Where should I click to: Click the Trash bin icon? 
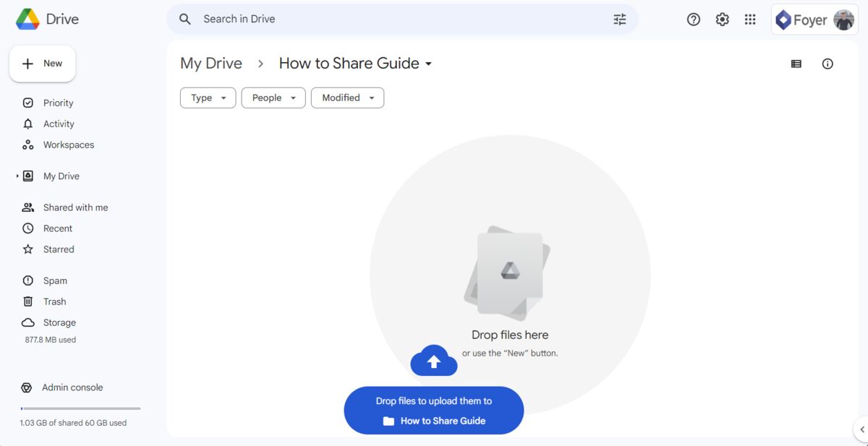[x=28, y=301]
